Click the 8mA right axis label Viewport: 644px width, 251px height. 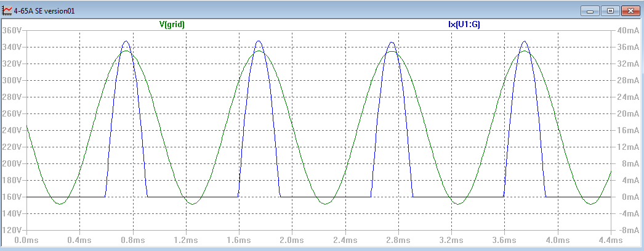630,164
